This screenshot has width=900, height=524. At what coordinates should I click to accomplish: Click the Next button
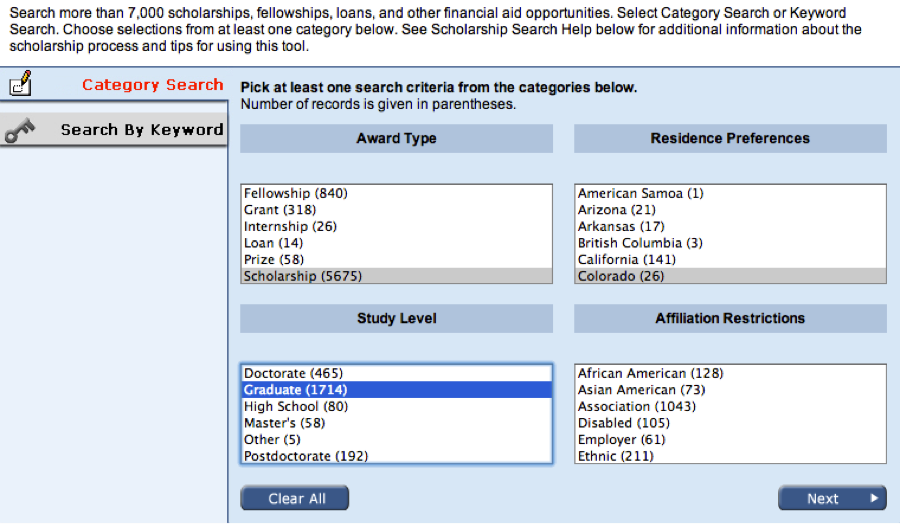[831, 498]
